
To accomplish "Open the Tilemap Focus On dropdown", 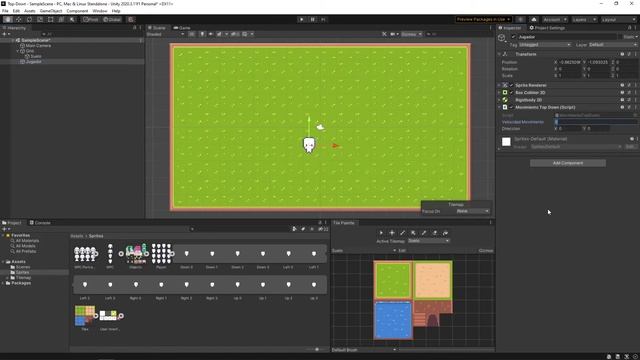I will [x=473, y=211].
